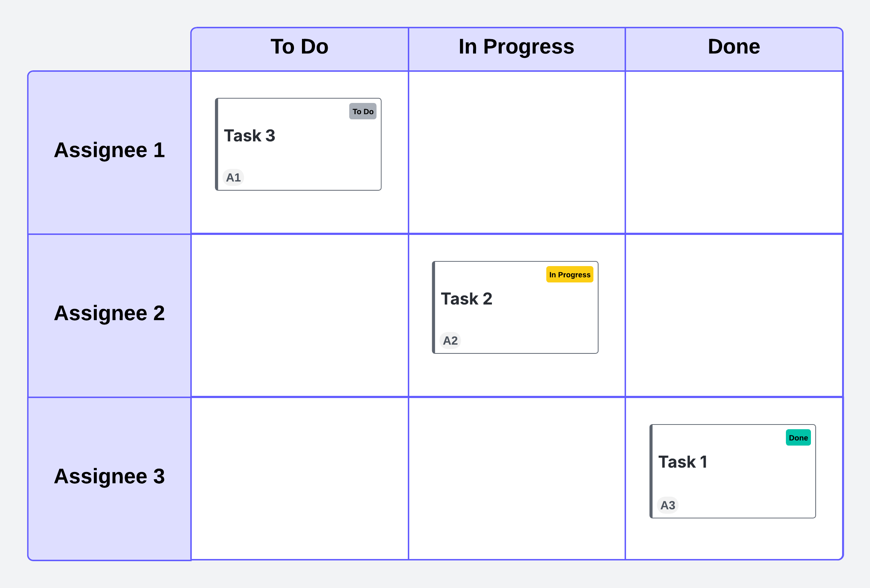Click the empty Done cell for Assignee 2
Viewport: 870px width, 588px height.
click(x=734, y=315)
